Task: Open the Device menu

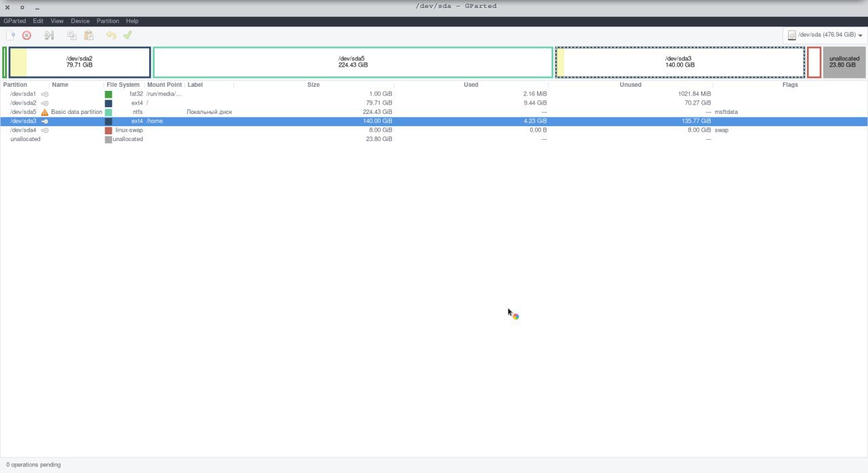Action: pos(80,21)
